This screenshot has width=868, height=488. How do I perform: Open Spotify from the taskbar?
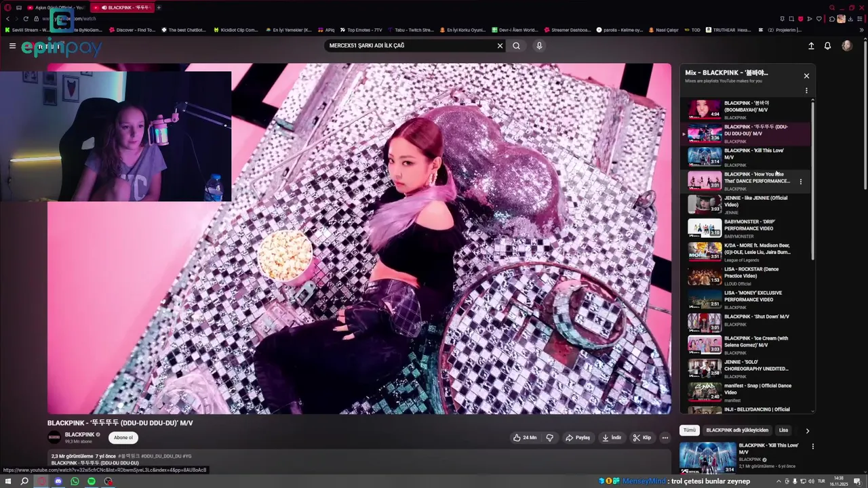point(92,481)
